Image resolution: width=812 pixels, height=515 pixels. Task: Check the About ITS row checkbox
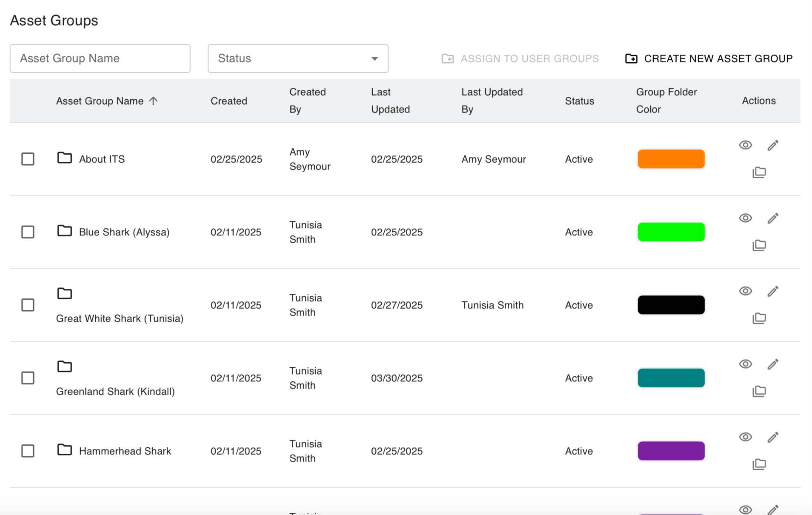28,159
